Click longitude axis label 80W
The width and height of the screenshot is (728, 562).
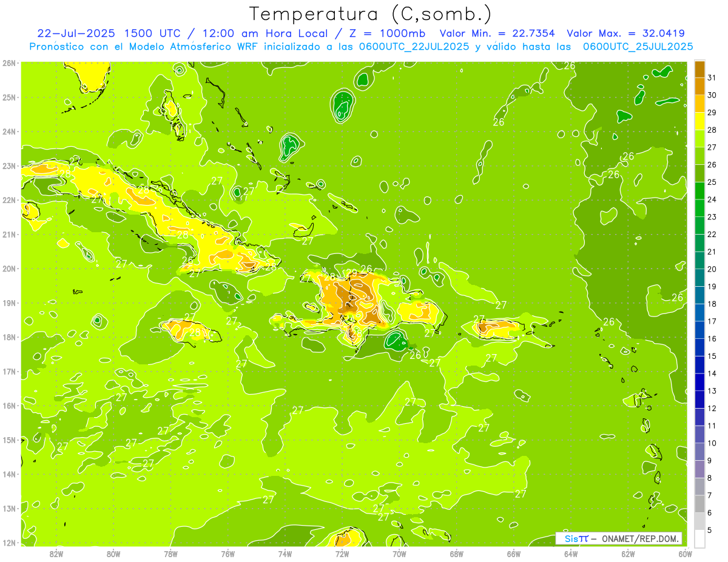coord(113,554)
